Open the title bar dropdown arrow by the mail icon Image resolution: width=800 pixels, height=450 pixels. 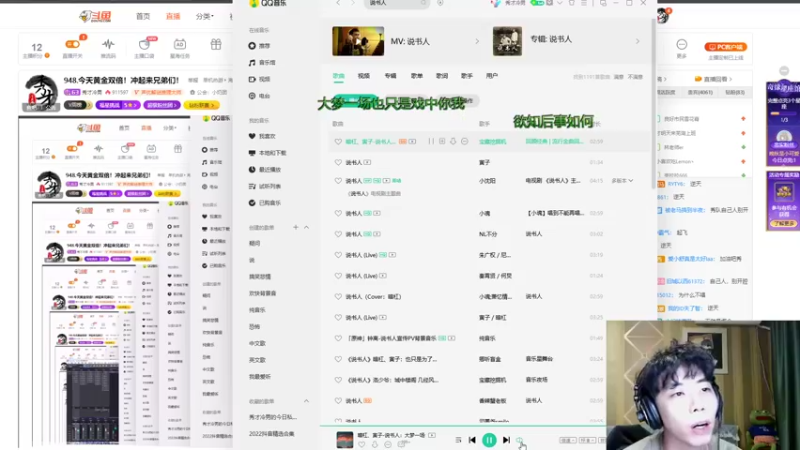click(x=560, y=3)
